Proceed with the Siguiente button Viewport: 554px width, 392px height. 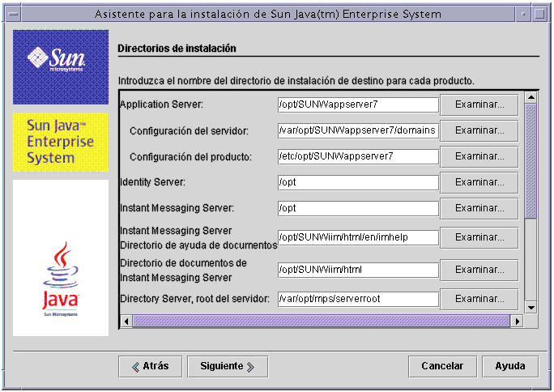click(x=228, y=367)
